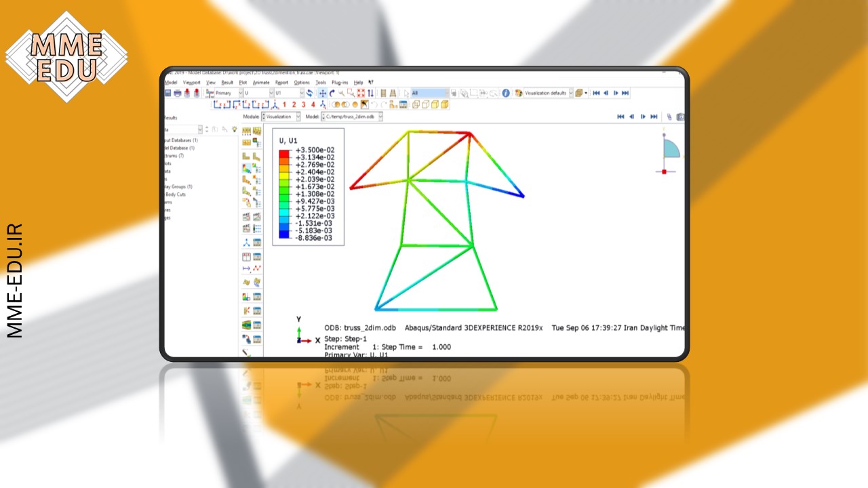Image resolution: width=868 pixels, height=488 pixels.
Task: Click the context help pointer icon
Action: (371, 82)
